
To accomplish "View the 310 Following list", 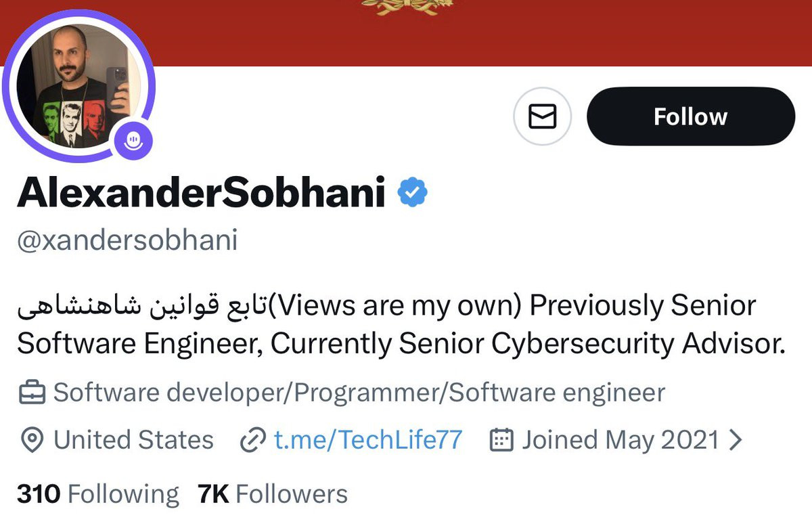I will click(98, 494).
